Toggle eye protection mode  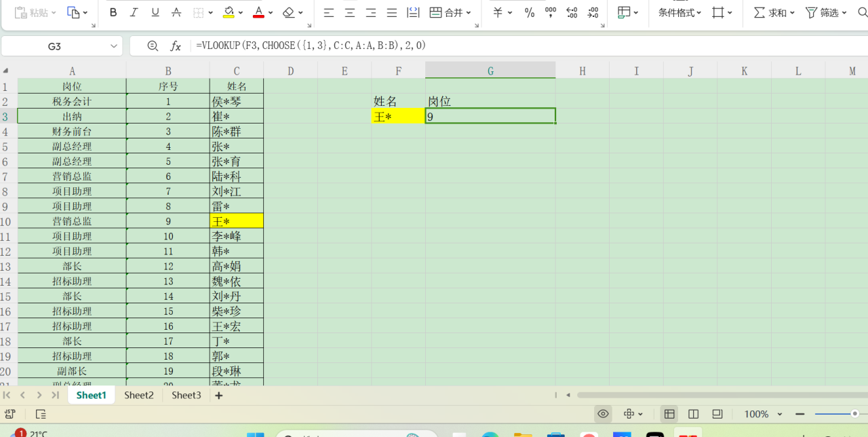pos(603,414)
